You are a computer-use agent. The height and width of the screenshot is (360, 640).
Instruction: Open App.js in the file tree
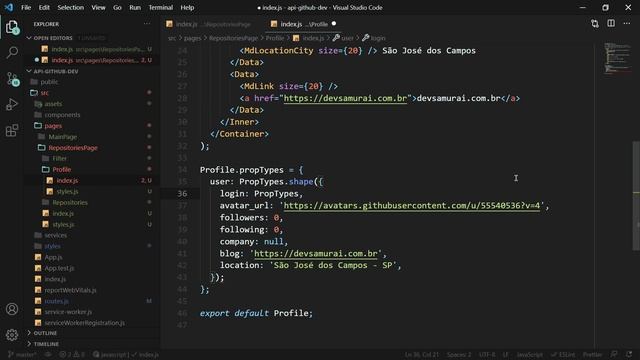click(53, 257)
